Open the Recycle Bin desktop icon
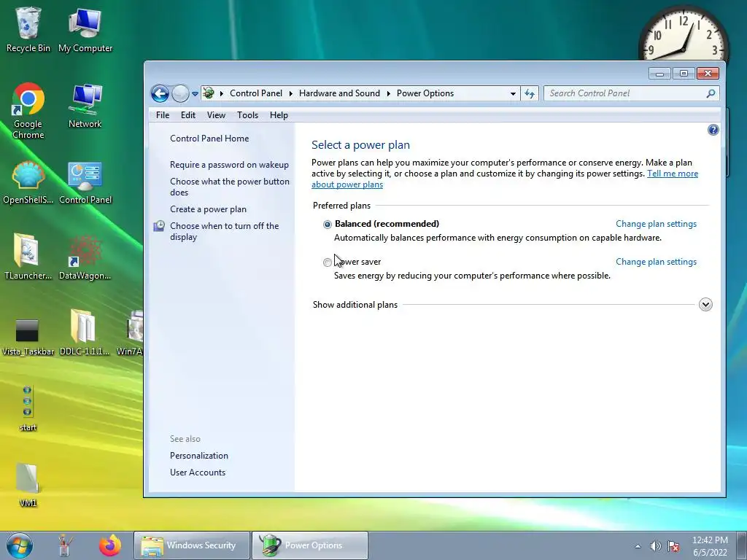Image resolution: width=747 pixels, height=560 pixels. 28,29
